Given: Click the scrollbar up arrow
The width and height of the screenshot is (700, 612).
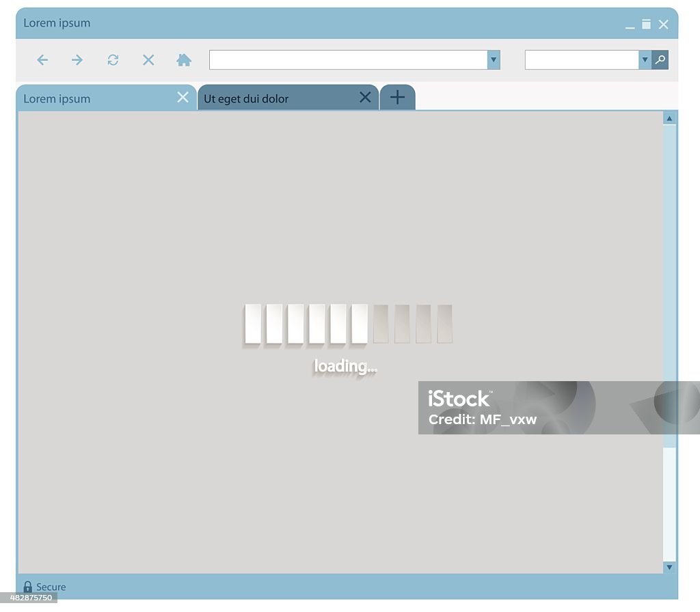Looking at the screenshot, I should click(x=669, y=118).
